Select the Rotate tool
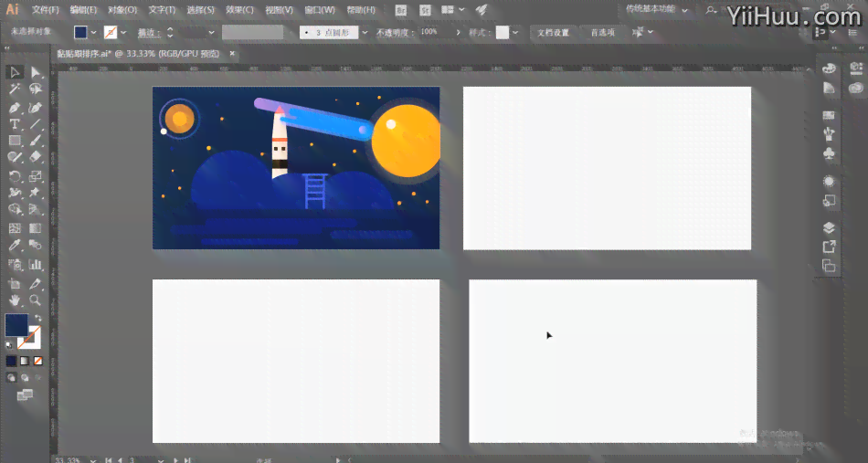 click(x=15, y=176)
